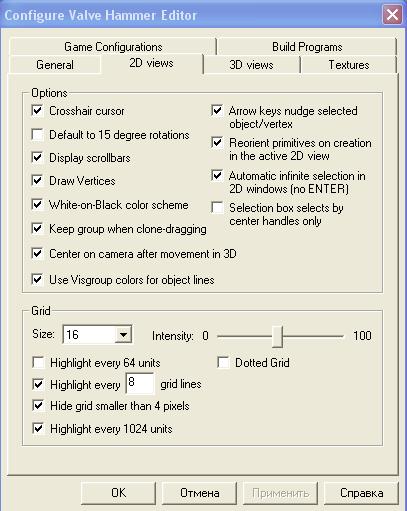Switch to the 3D views tab

(251, 65)
